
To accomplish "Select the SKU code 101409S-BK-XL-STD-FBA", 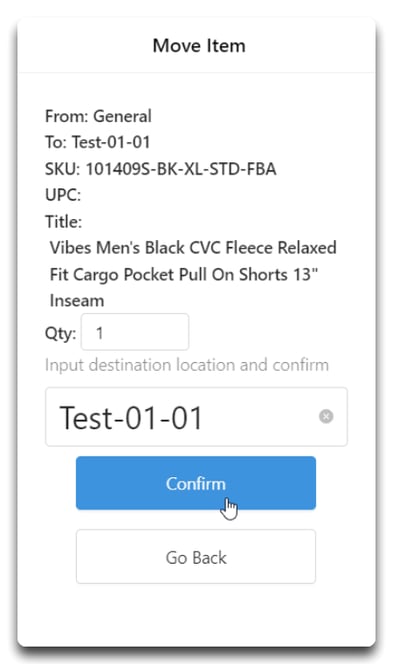I will pos(181,169).
